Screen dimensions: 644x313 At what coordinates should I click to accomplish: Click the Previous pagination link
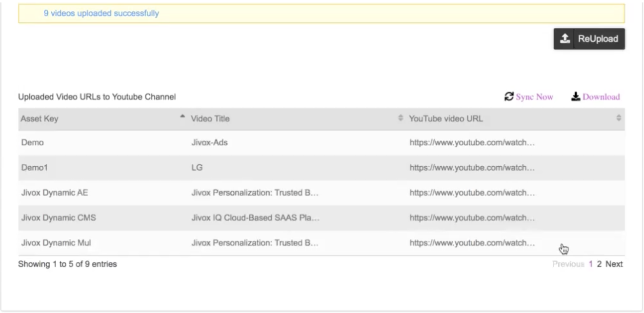click(x=568, y=264)
